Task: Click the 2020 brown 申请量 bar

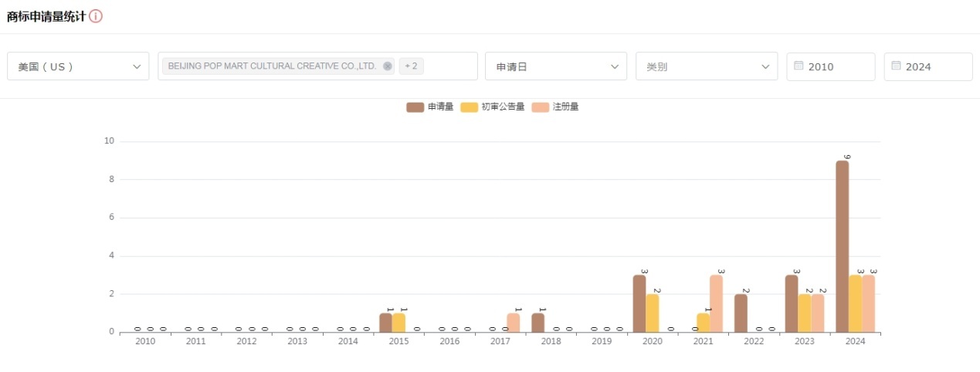Action: point(639,304)
